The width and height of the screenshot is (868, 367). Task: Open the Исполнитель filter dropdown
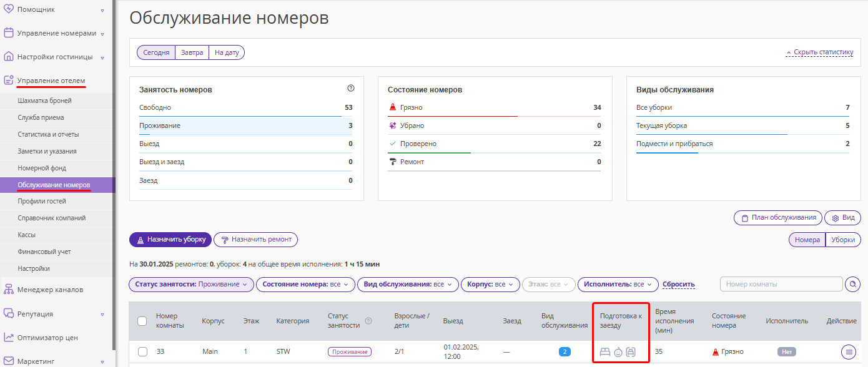[x=618, y=285]
